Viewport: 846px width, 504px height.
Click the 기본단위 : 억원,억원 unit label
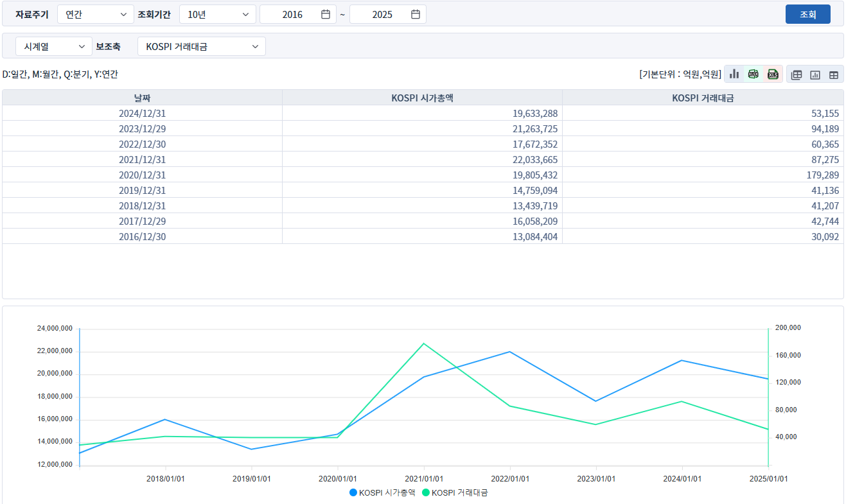click(680, 74)
